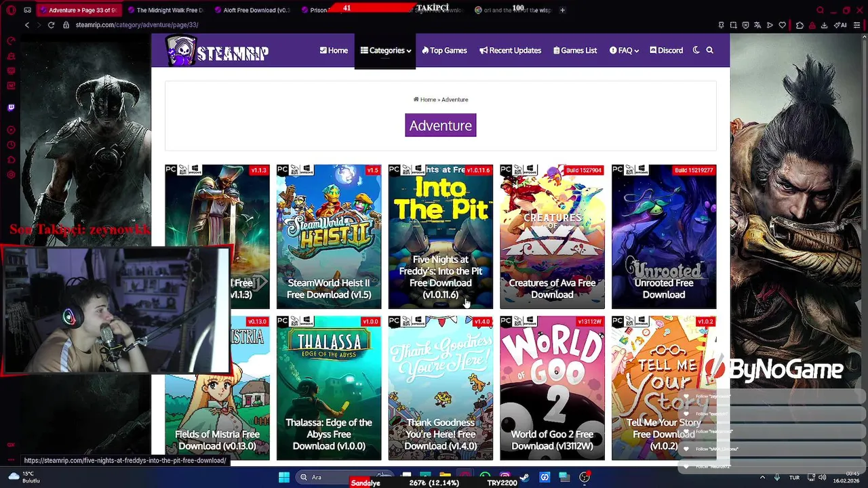This screenshot has height=488, width=868.
Task: Click the weather widget in taskbar
Action: click(24, 477)
